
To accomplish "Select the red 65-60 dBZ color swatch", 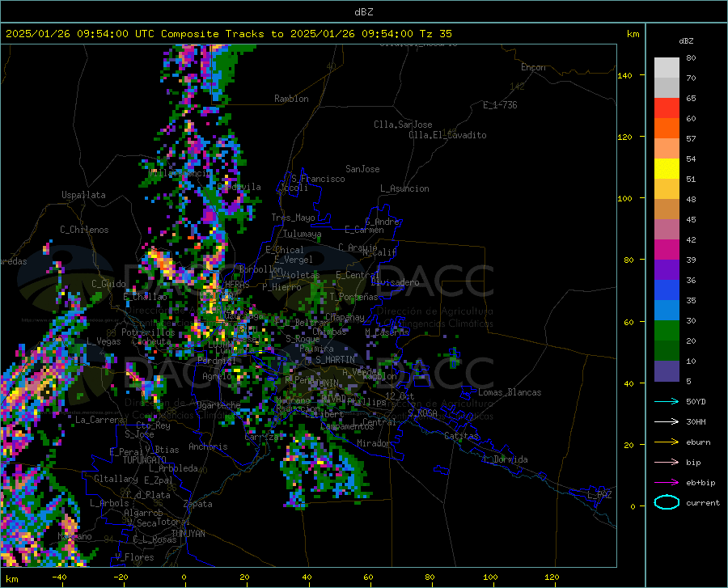I will click(x=667, y=108).
